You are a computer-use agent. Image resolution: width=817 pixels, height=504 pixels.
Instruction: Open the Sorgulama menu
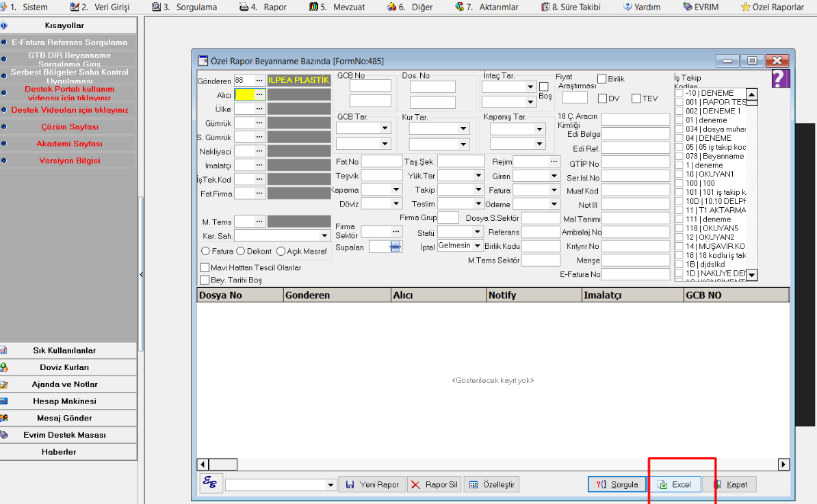(x=191, y=7)
